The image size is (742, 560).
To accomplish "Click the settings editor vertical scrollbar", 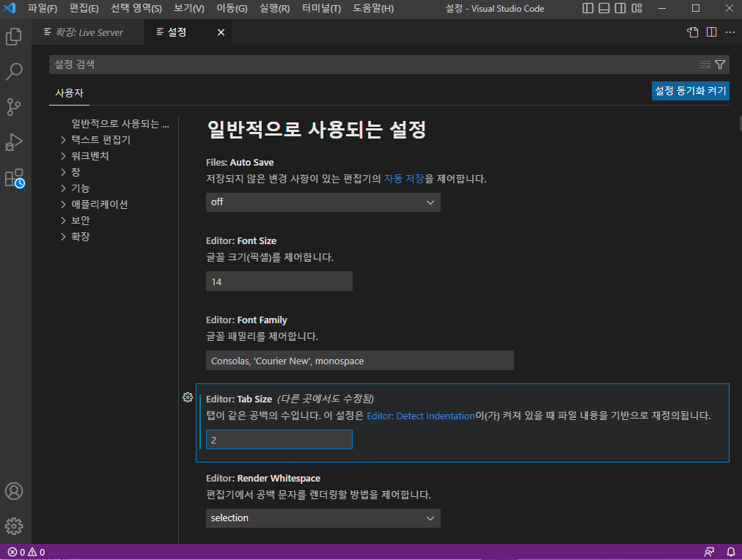I will click(740, 123).
